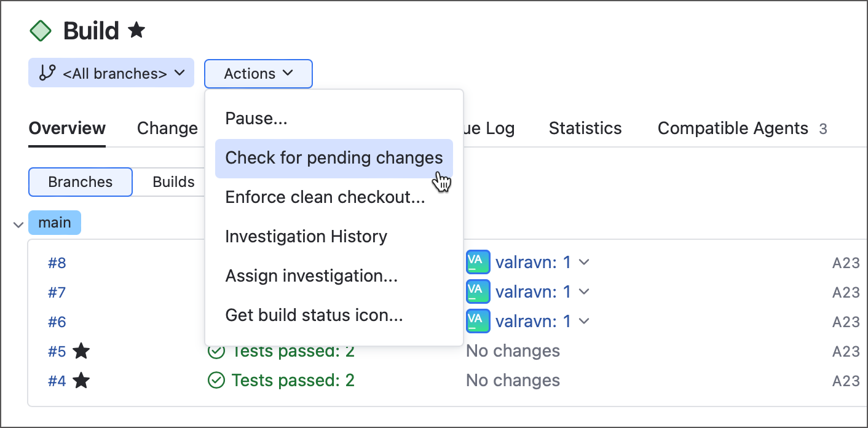This screenshot has height=428, width=868.
Task: Switch to the Compatible Agents tab
Action: (x=733, y=129)
